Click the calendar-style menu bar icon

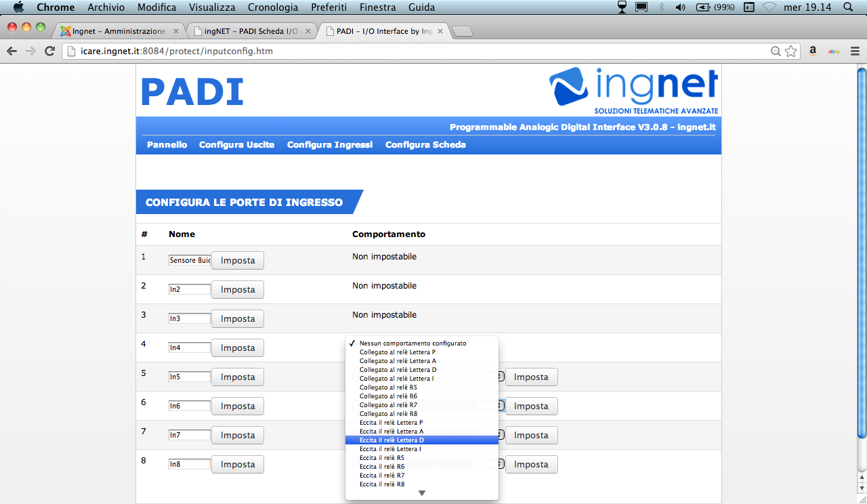749,7
